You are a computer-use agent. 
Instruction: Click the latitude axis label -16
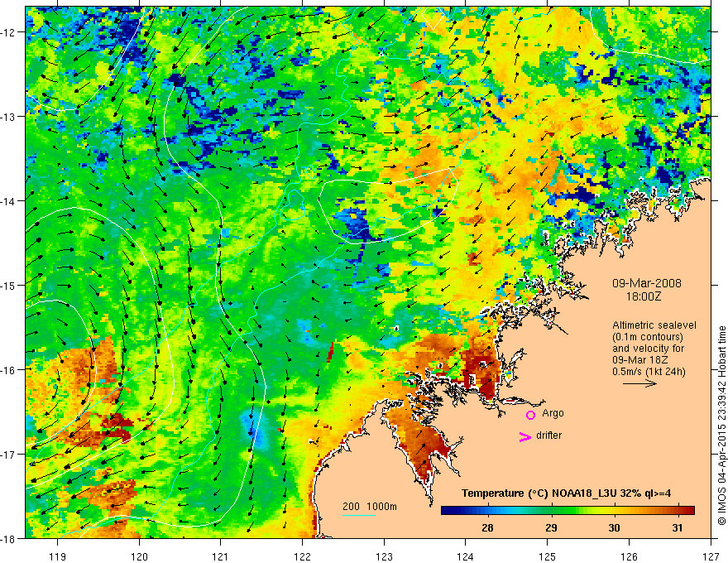coord(8,370)
